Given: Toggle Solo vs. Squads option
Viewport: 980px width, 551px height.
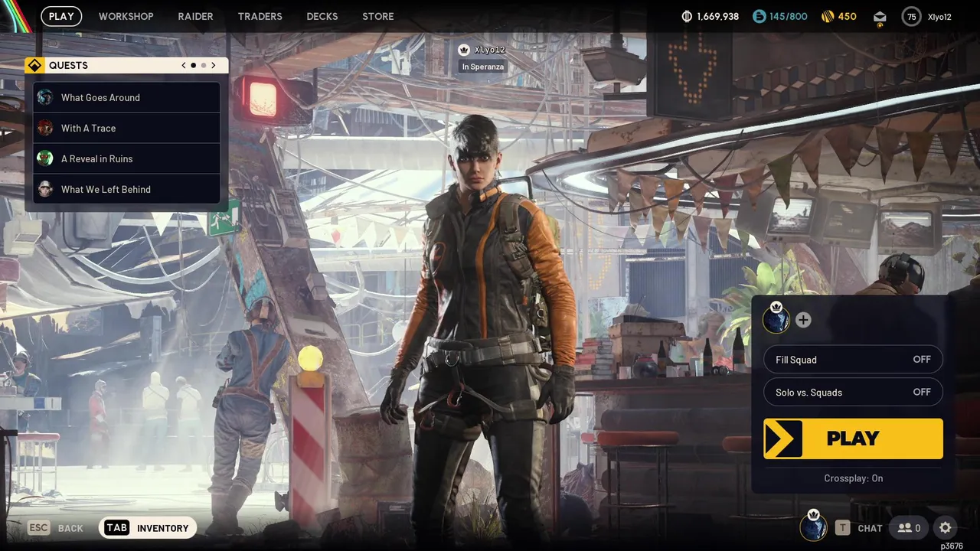Looking at the screenshot, I should (853, 392).
